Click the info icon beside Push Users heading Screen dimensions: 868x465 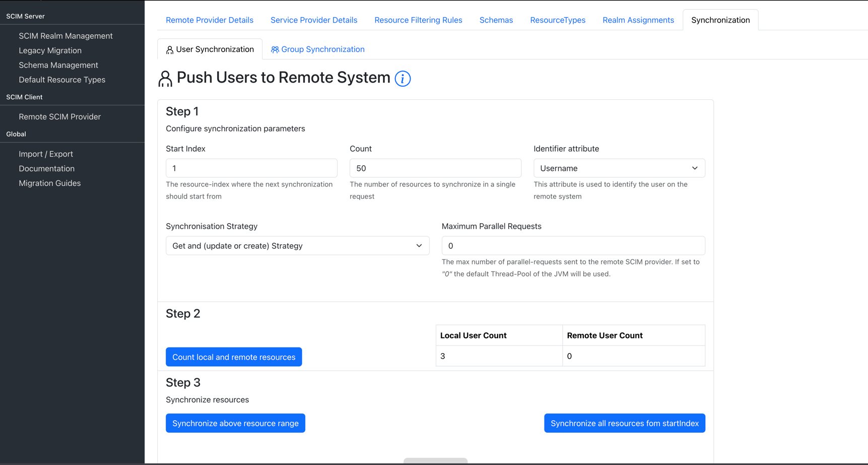click(x=402, y=79)
